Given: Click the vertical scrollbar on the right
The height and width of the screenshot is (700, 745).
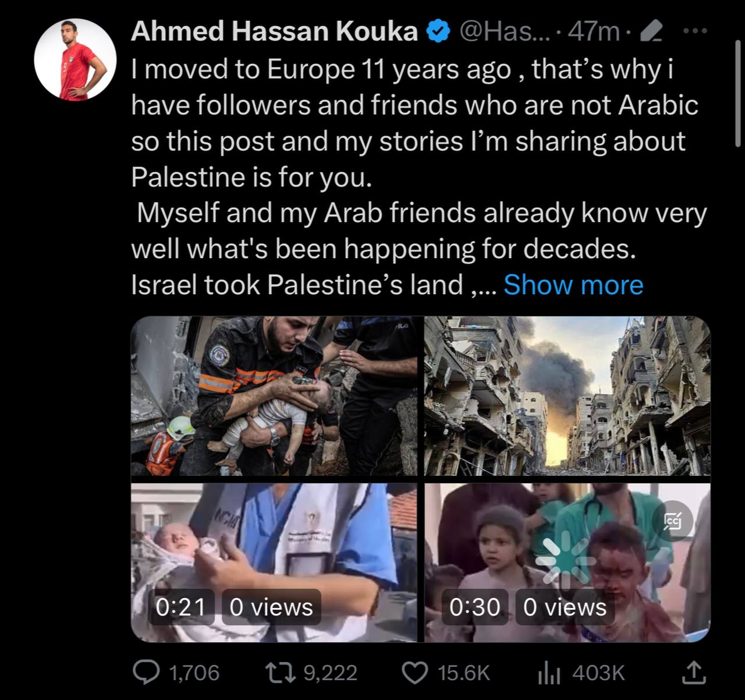Looking at the screenshot, I should pos(738,93).
